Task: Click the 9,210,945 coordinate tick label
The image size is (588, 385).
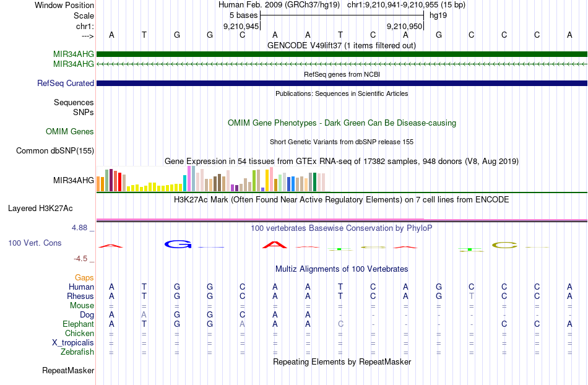Action: (241, 26)
